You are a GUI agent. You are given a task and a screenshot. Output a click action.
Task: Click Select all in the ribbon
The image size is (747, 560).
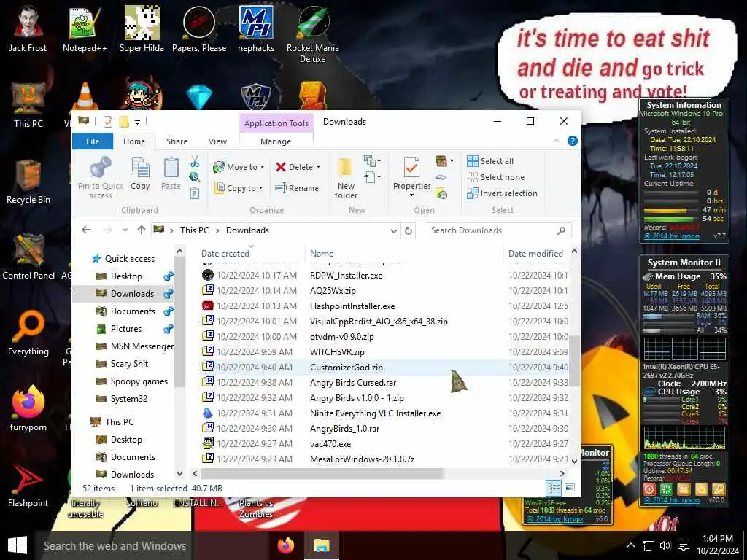[x=490, y=161]
